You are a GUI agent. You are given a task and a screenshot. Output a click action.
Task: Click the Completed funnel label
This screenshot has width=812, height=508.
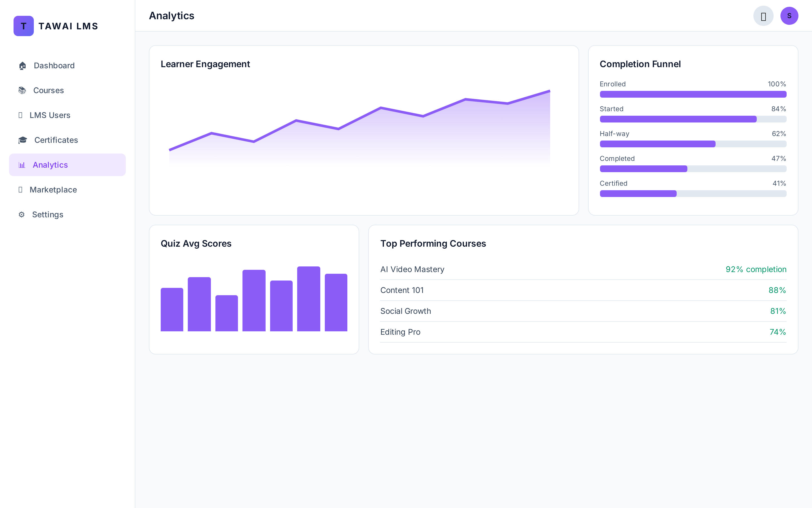pyautogui.click(x=617, y=159)
